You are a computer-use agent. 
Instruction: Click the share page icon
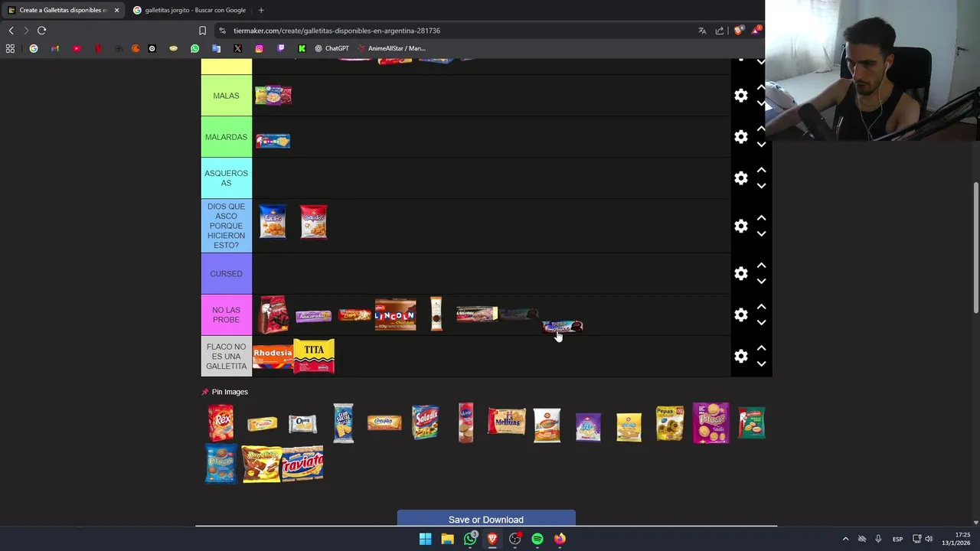[720, 31]
